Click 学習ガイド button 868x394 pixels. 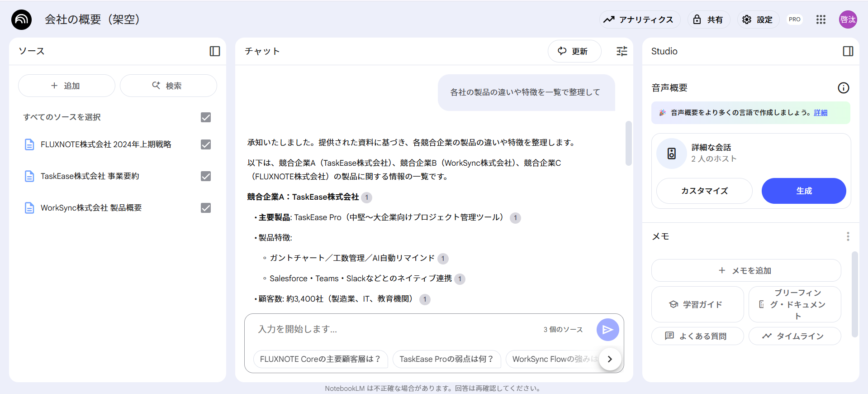[x=697, y=304]
